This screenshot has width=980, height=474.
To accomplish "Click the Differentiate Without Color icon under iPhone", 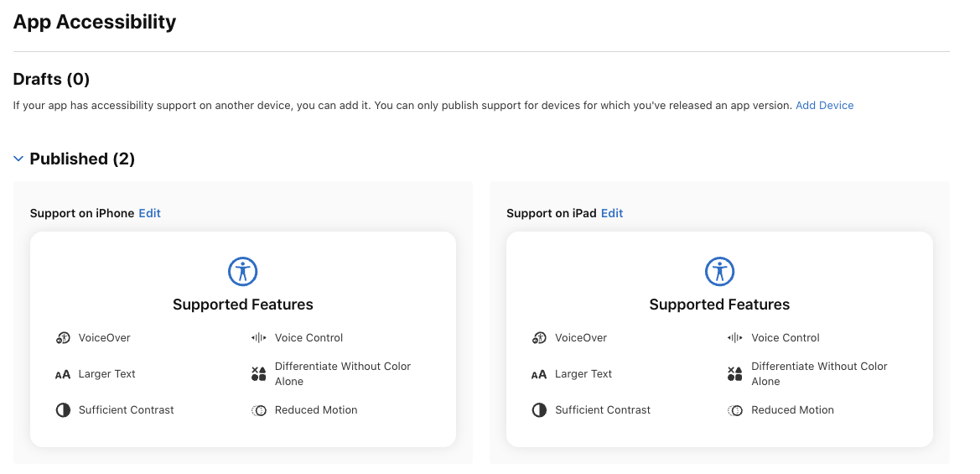I will (x=259, y=374).
